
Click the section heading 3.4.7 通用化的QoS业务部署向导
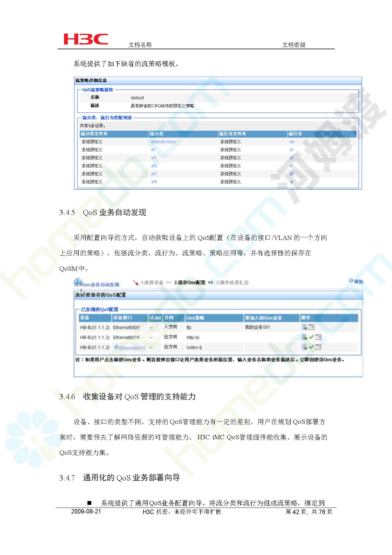coord(119,478)
